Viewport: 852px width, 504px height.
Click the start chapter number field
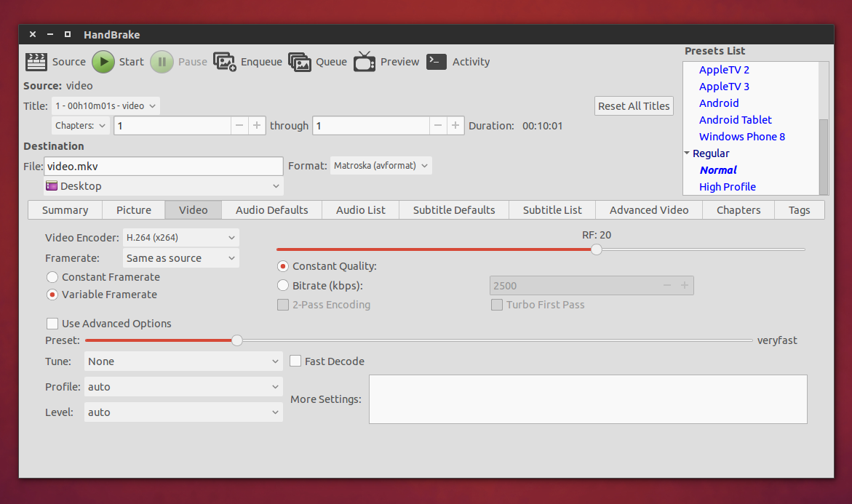tap(172, 126)
